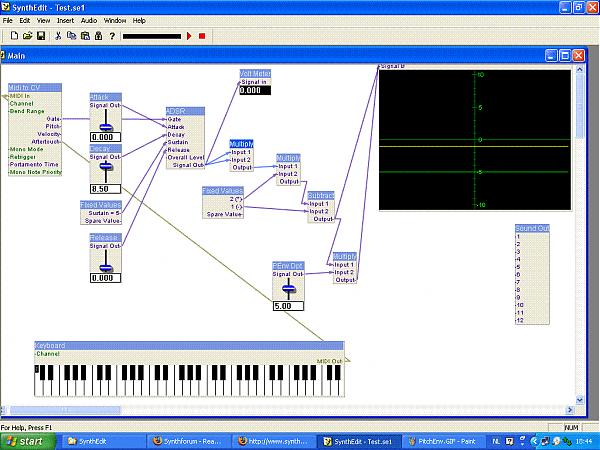Viewport: 600px width, 450px height.
Task: Click the New file toolbar icon
Action: 14,36
